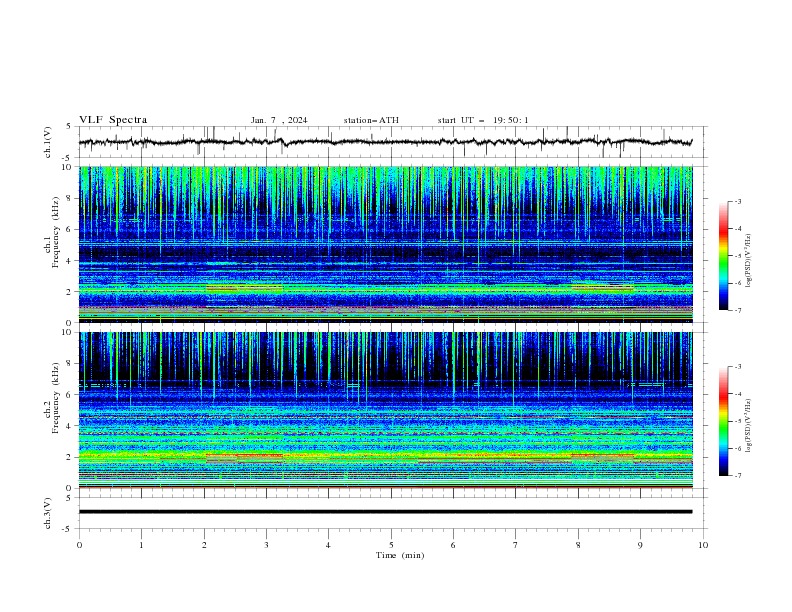Click the "station=ATH" header label
Viewport: 792px width, 612px height.
(x=371, y=120)
